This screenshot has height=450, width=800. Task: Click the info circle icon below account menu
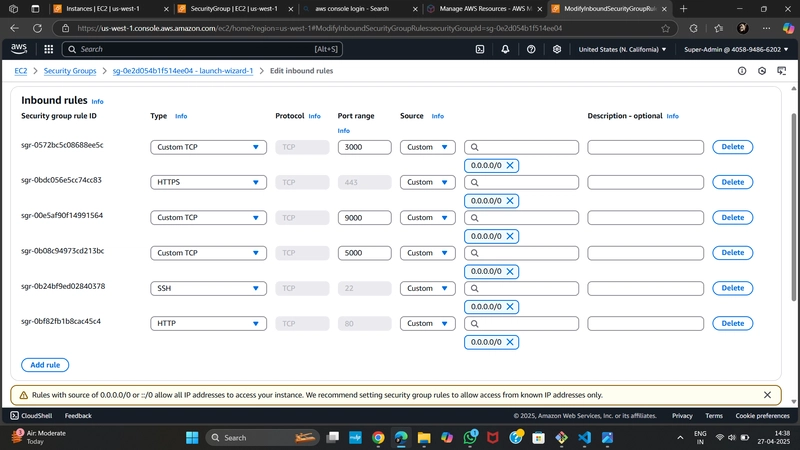[742, 71]
